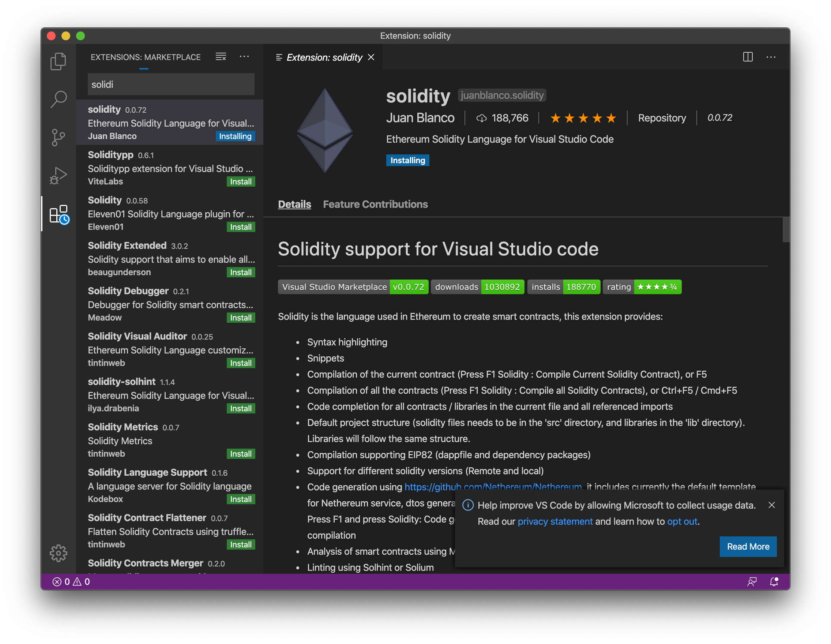Open the feedback icon in status bar
The height and width of the screenshot is (644, 831).
752,581
